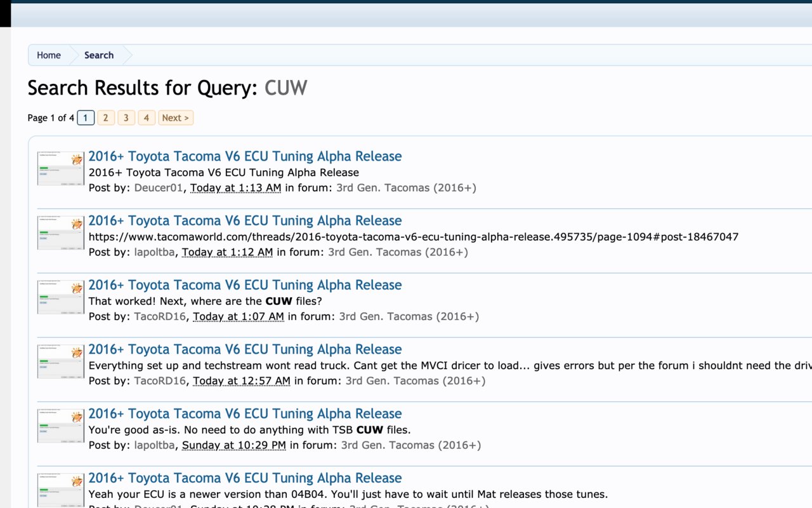The width and height of the screenshot is (812, 508).
Task: Click thumbnail beside Deucer01's 1:13 AM post
Action: point(61,168)
